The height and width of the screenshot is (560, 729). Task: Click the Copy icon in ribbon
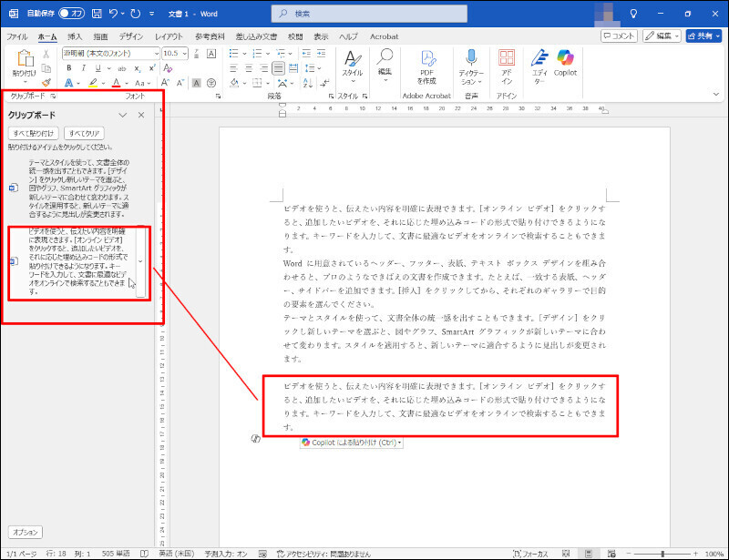(x=46, y=68)
